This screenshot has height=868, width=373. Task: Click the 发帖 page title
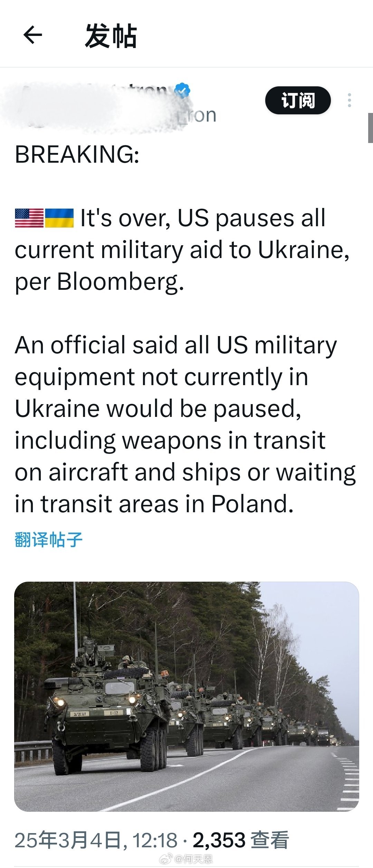(x=111, y=36)
